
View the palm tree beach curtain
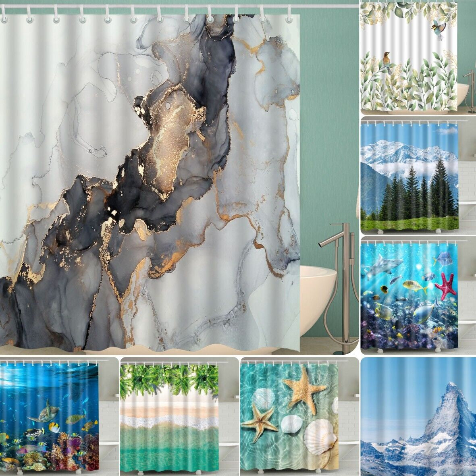(x=173, y=415)
